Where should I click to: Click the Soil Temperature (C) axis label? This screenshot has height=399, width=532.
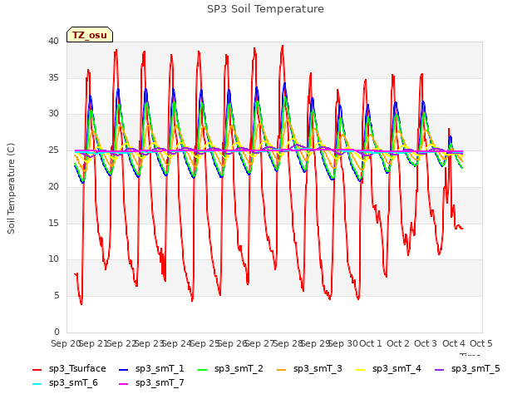click(11, 189)
